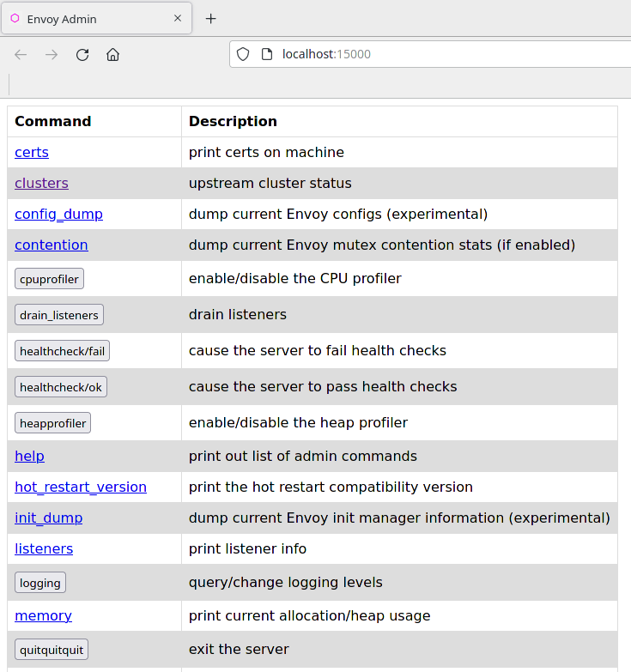Select the Envoy Admin browser tab
Image resolution: width=631 pixels, height=672 pixels.
[86, 18]
